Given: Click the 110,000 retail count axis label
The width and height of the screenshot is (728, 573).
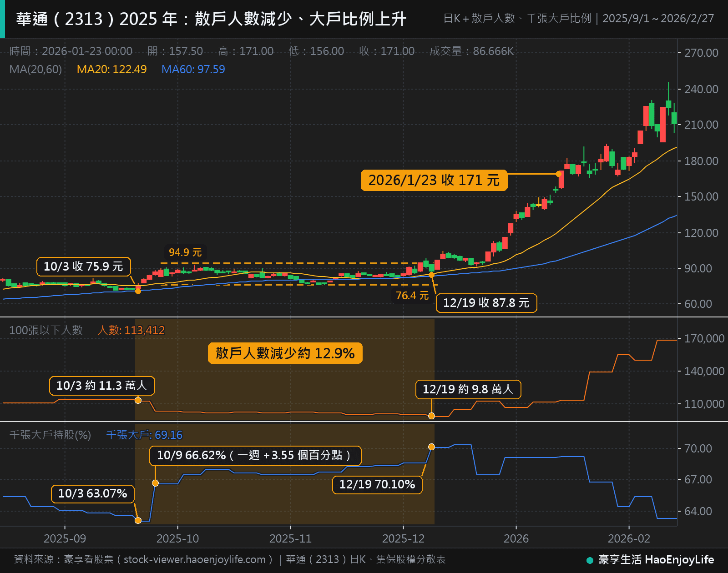Looking at the screenshot, I should [704, 404].
